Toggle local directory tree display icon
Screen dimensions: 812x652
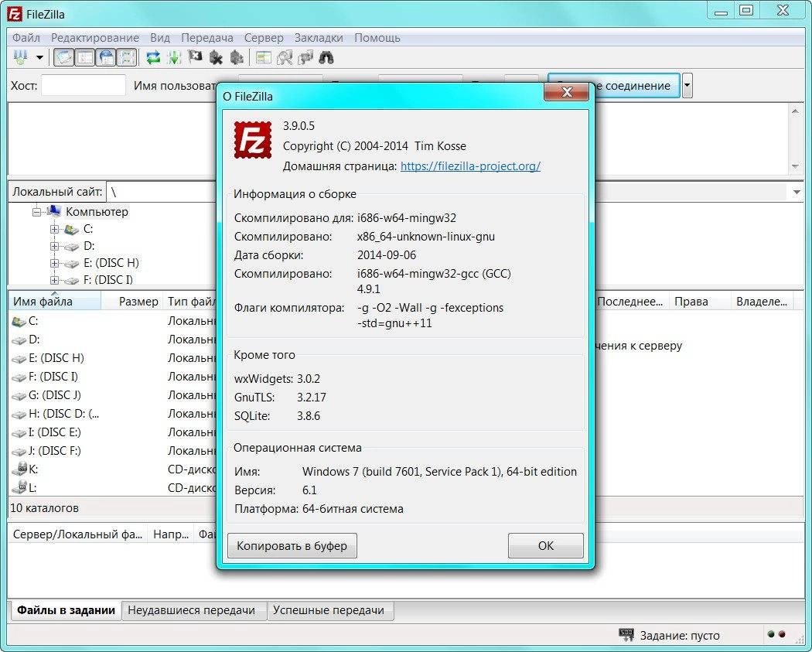85,57
